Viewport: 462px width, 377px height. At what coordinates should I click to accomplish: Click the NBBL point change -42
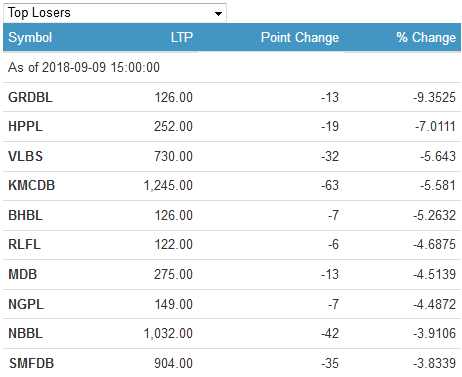point(330,333)
